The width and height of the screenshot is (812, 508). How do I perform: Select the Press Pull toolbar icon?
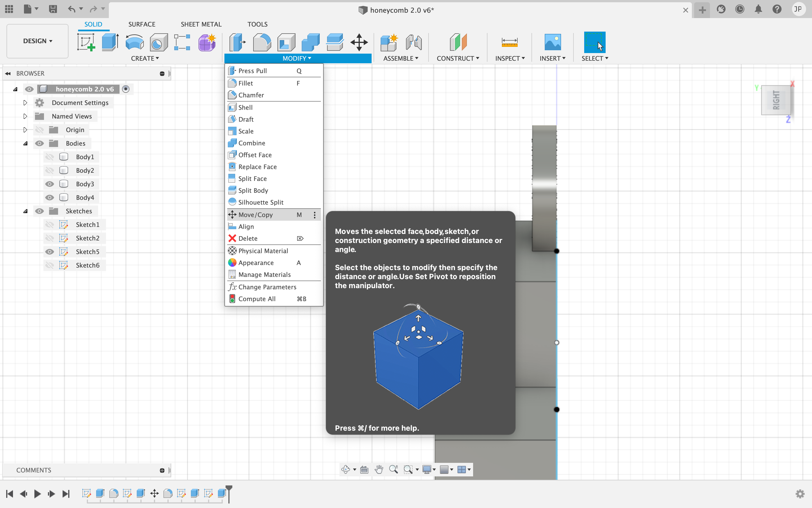[237, 43]
